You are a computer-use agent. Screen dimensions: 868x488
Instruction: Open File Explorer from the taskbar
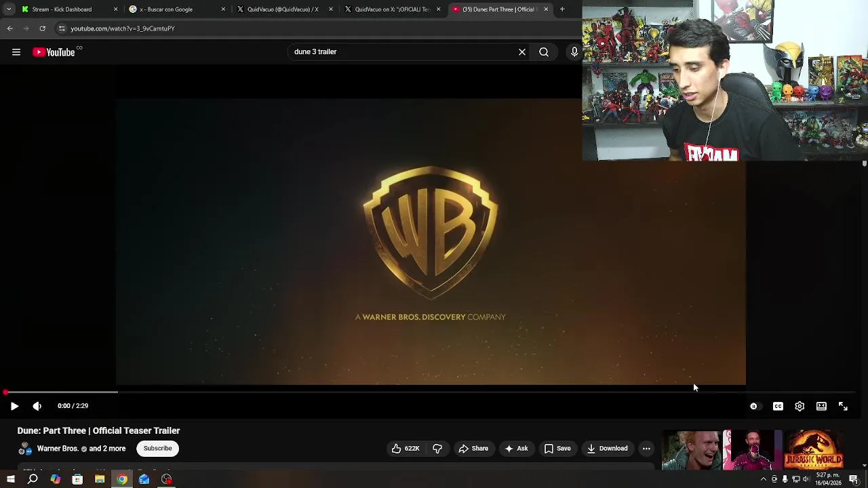tap(100, 480)
